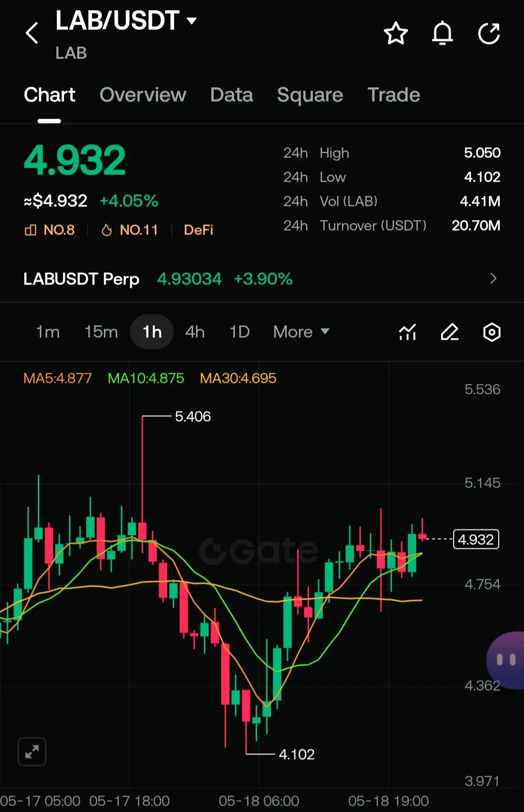Select the 4h timeframe
Screen dimensions: 524x812
195,332
